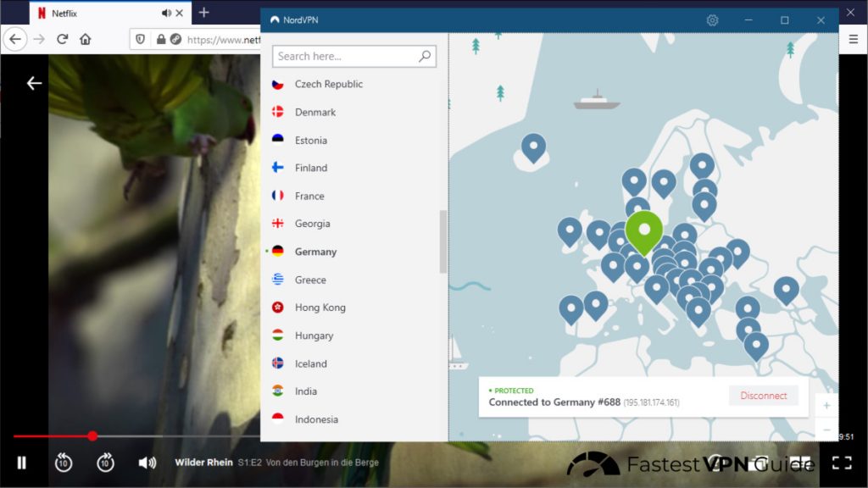Click the green Germany map pin
The height and width of the screenshot is (488, 868).
[x=644, y=231]
